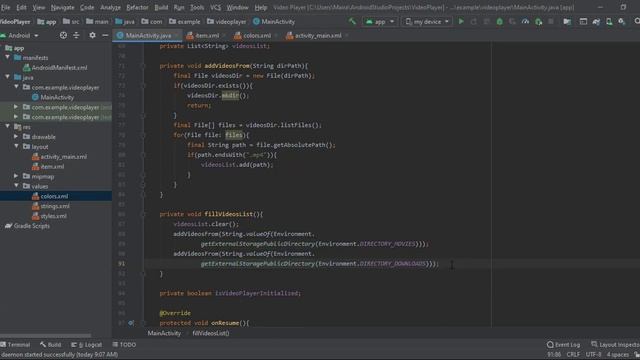Click the Debug app bug icon

499,21
